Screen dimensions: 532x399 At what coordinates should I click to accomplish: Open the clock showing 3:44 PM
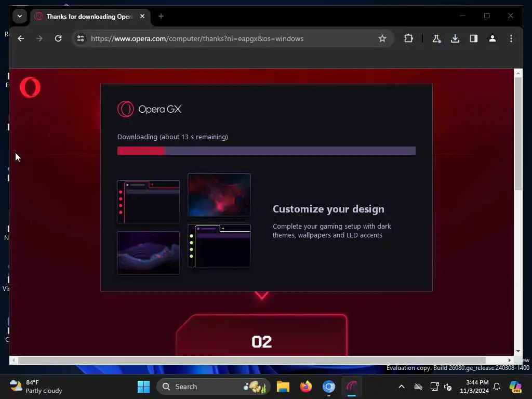(474, 387)
